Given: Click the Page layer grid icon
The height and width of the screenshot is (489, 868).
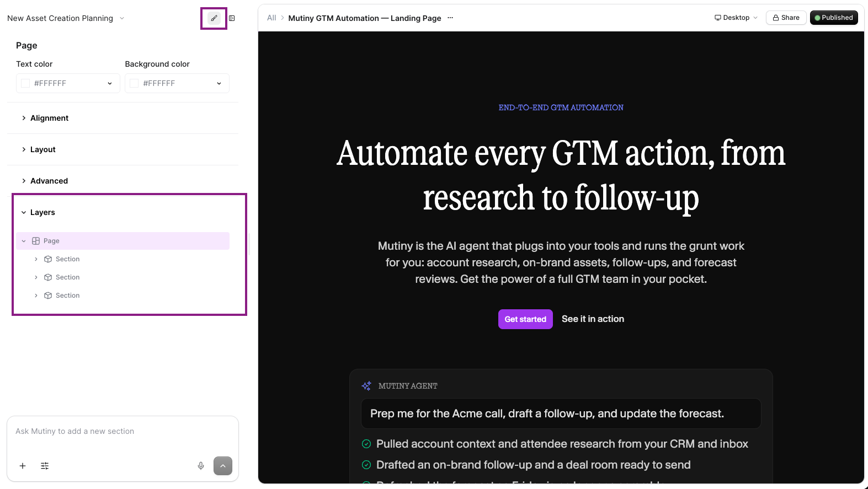Looking at the screenshot, I should click(36, 241).
